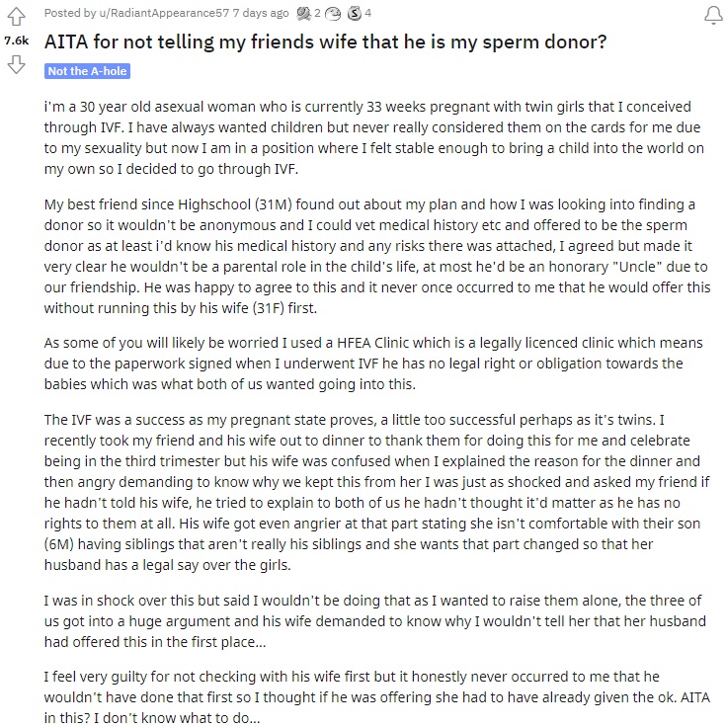Open the post title about sperm donor
This screenshot has height=728, width=726.
(x=325, y=41)
